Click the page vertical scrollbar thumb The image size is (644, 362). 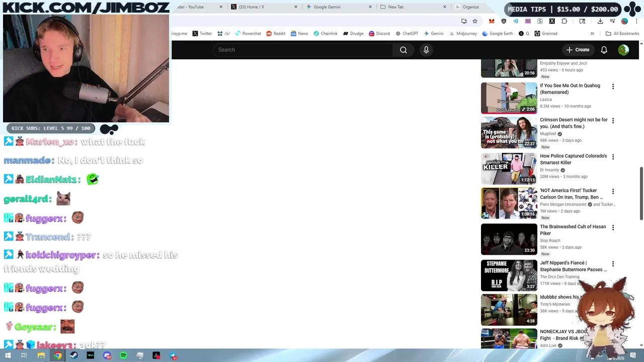[x=641, y=194]
